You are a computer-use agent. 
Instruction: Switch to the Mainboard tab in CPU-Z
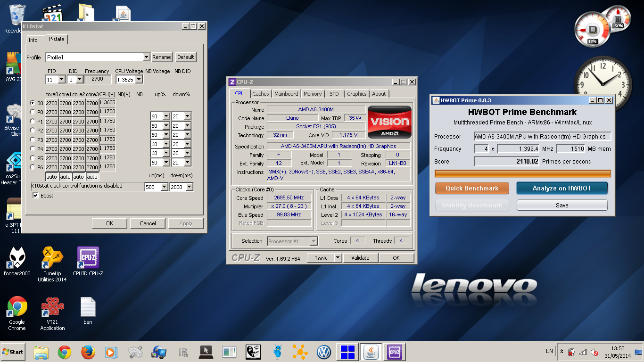(x=286, y=94)
